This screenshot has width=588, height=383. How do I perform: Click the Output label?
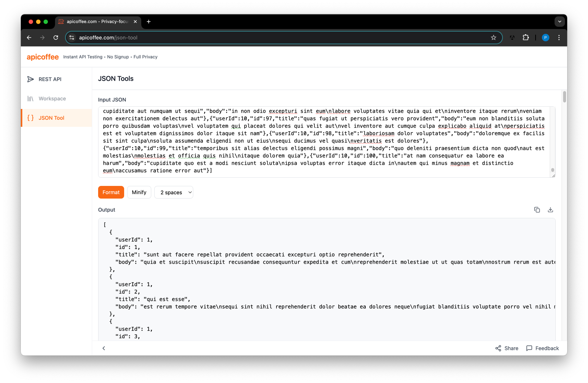point(107,210)
